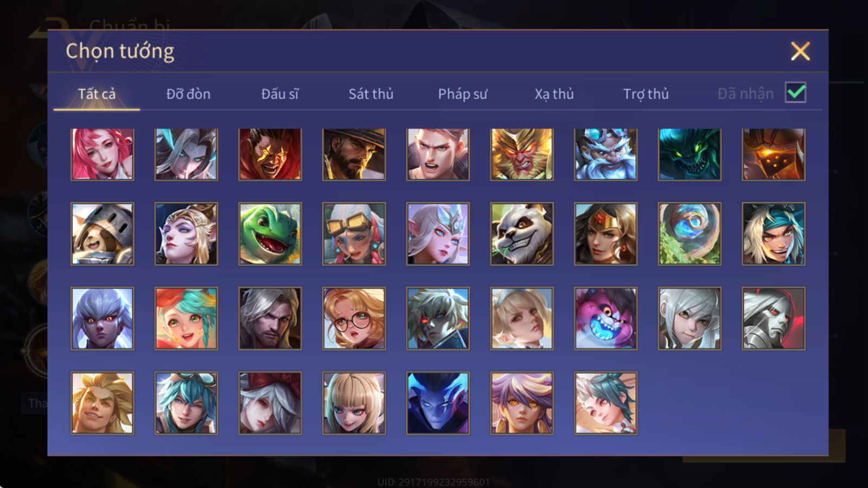Select the bear wearing a knight helmet

pos(102,234)
